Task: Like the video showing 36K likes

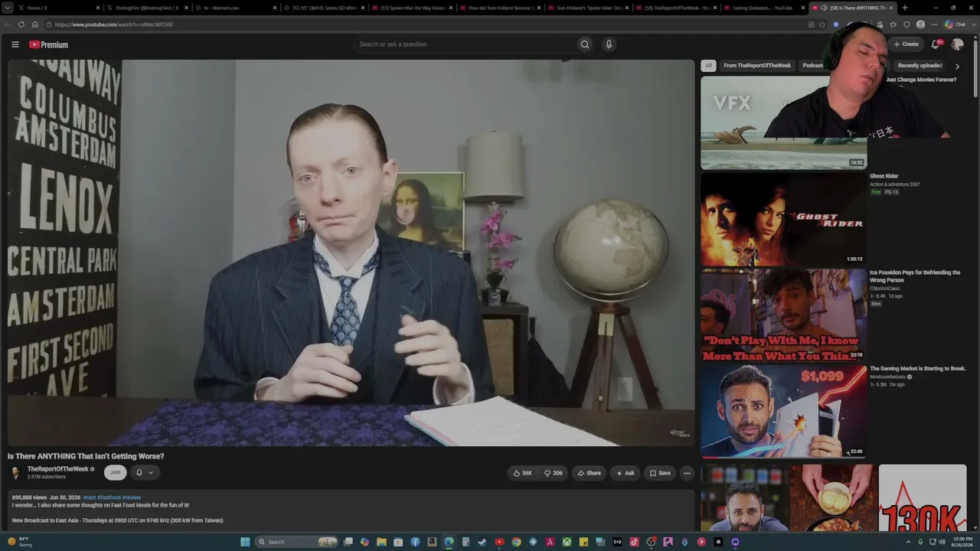Action: pyautogui.click(x=523, y=473)
